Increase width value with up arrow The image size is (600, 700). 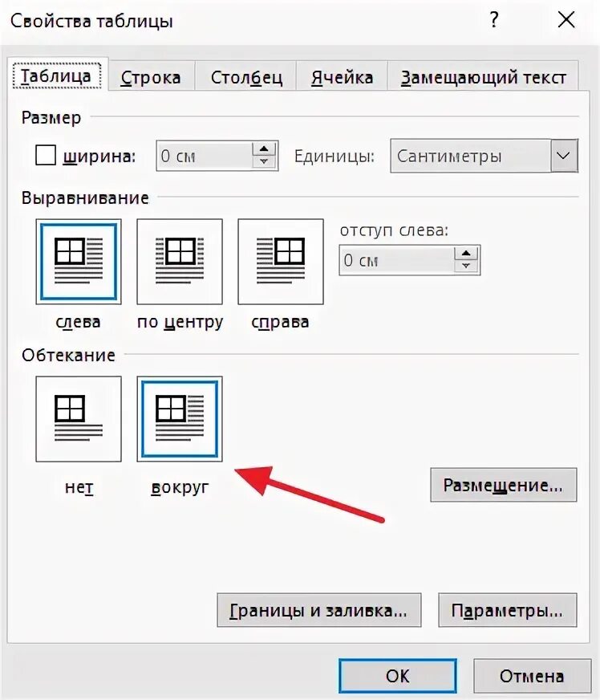click(x=264, y=149)
